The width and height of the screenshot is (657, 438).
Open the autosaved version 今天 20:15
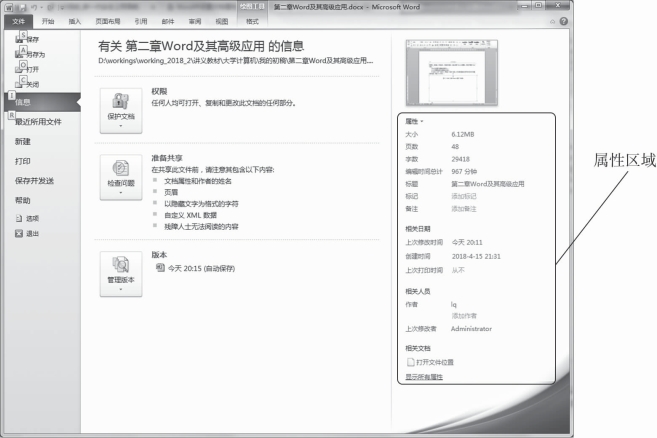tap(196, 268)
